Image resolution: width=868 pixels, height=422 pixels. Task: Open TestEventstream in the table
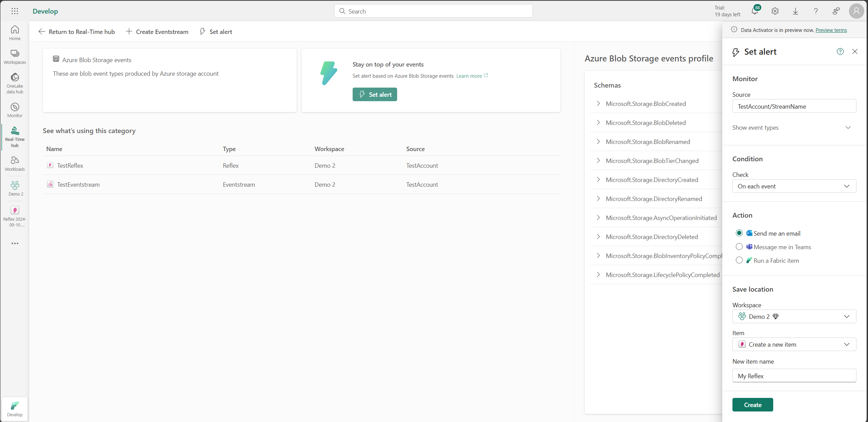pos(78,184)
